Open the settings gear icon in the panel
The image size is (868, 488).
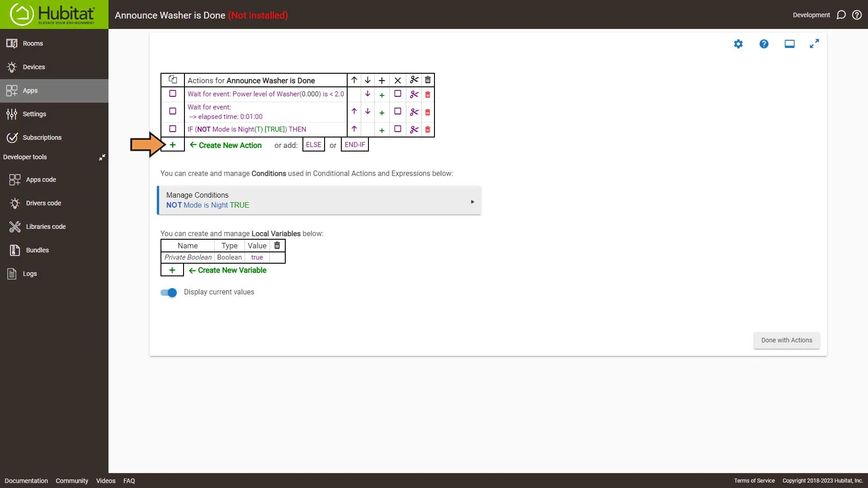[738, 44]
